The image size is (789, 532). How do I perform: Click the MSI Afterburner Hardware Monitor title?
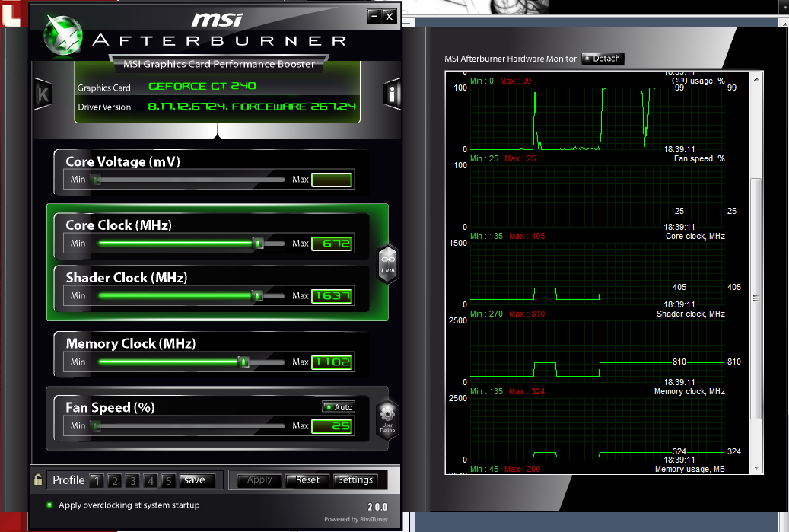coord(511,59)
